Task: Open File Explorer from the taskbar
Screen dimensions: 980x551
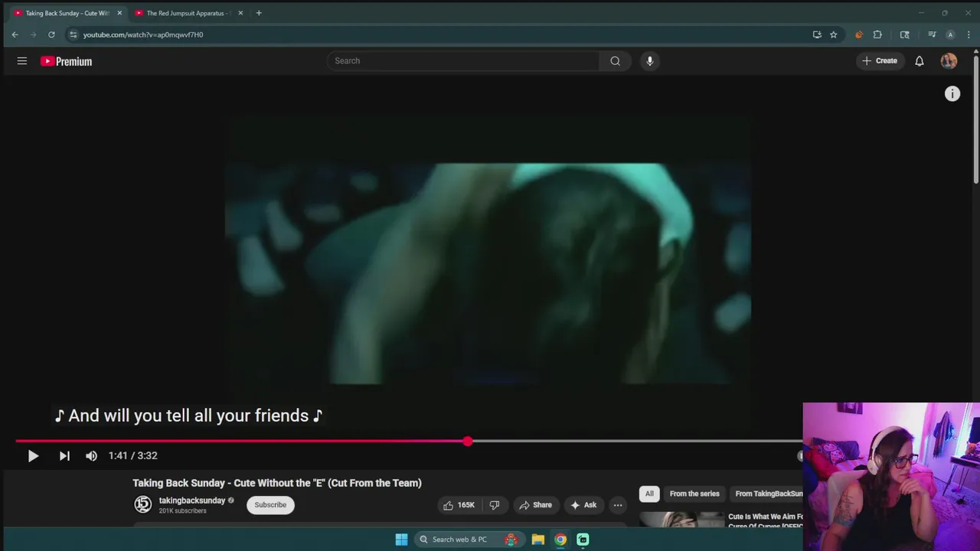Action: 538,540
